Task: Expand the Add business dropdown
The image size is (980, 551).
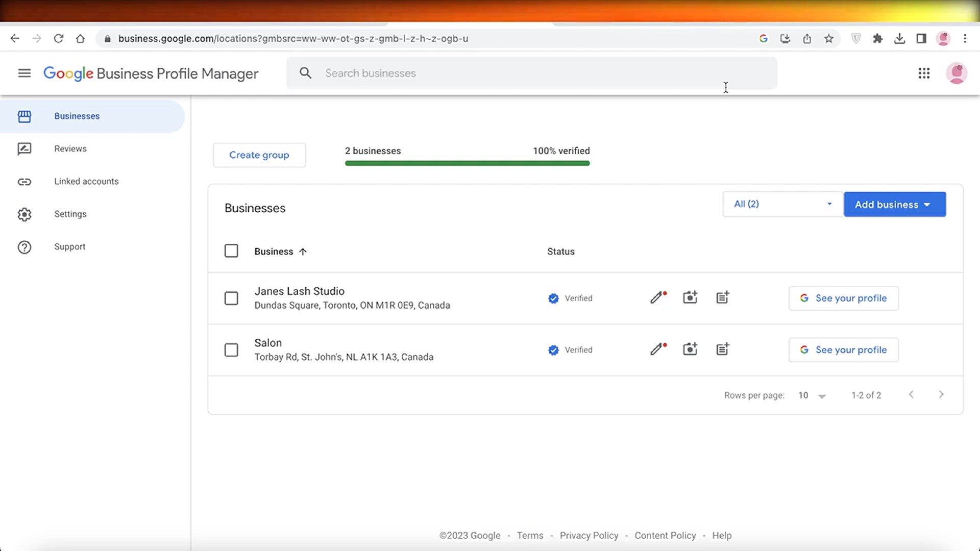Action: coord(895,204)
